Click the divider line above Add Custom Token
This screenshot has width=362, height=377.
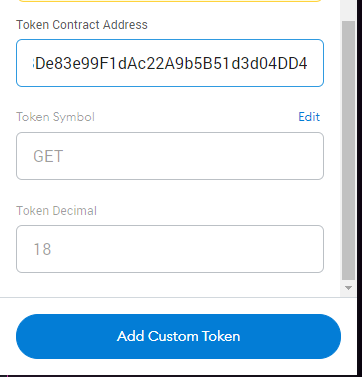pyautogui.click(x=170, y=297)
